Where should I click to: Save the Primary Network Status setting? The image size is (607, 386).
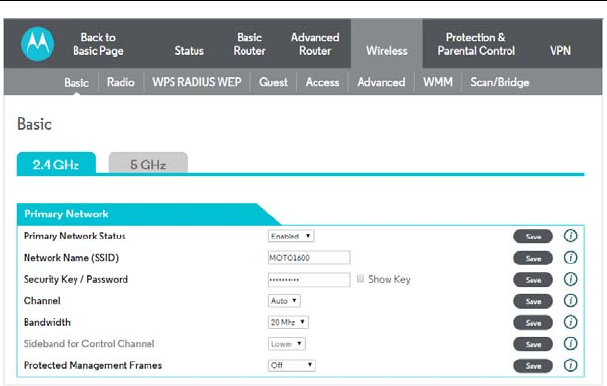pos(533,236)
